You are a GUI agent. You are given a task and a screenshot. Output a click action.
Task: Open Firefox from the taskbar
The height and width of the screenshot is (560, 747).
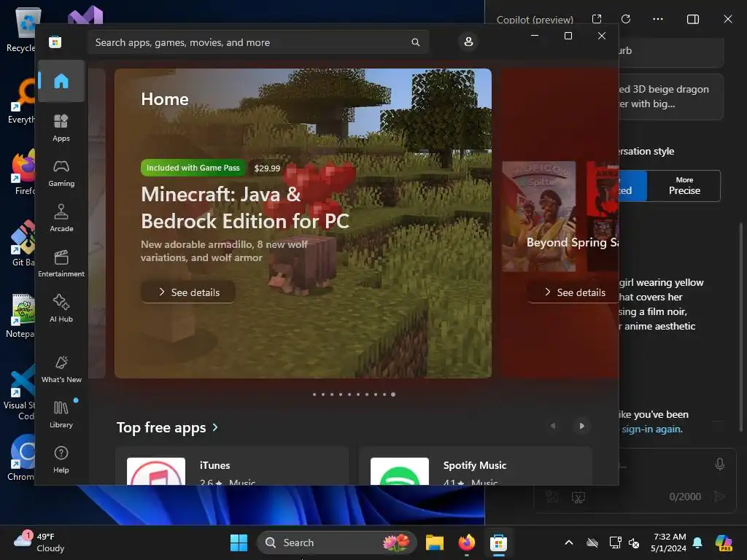pos(466,542)
